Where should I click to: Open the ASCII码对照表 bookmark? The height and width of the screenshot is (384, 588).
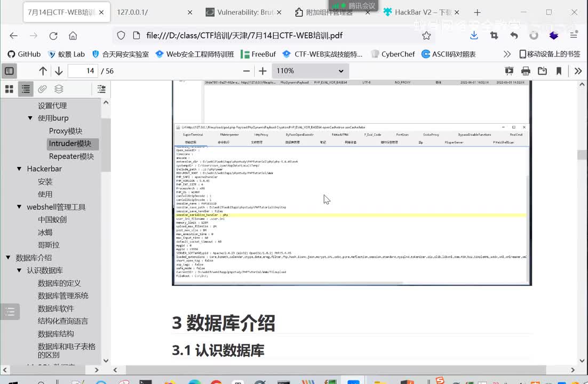tap(449, 54)
